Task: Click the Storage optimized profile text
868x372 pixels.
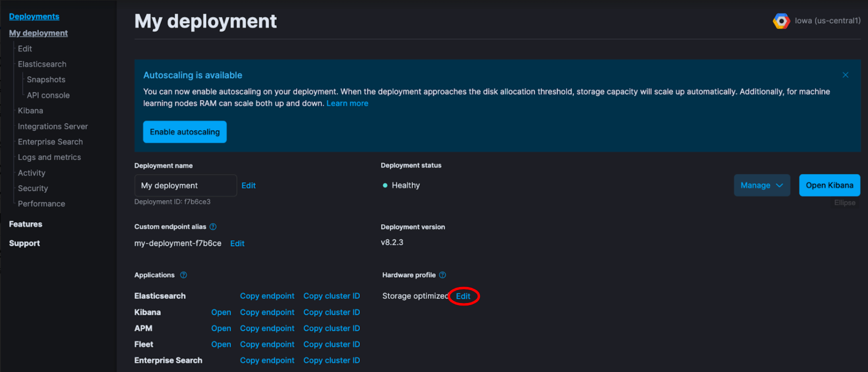Action: click(x=415, y=296)
